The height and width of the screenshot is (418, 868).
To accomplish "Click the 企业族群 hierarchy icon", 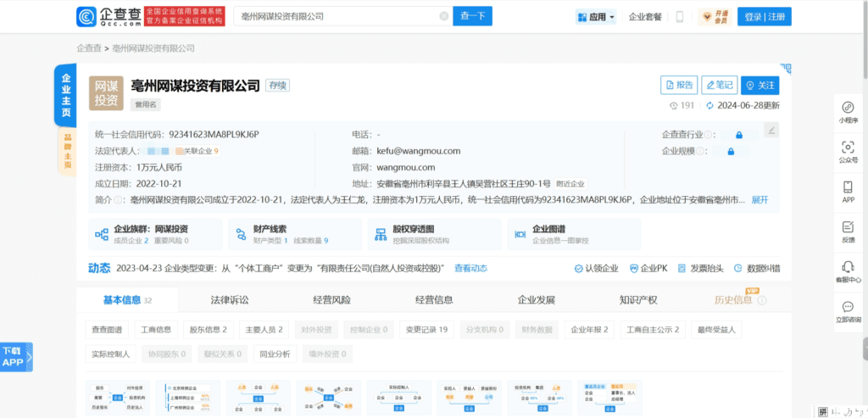I will (x=102, y=234).
